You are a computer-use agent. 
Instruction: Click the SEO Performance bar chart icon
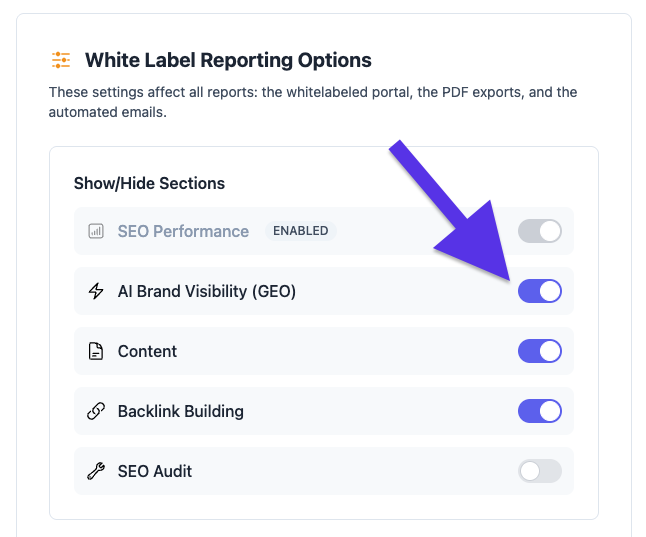pos(96,231)
